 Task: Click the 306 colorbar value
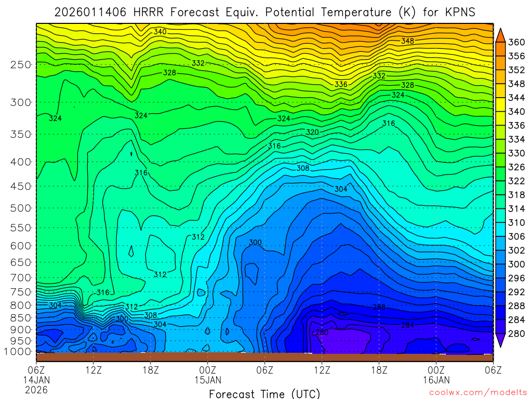click(x=516, y=236)
